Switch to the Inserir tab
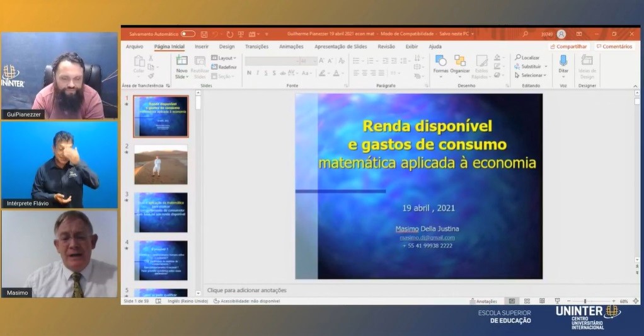Screen dimensions: 644x336 click(202, 47)
